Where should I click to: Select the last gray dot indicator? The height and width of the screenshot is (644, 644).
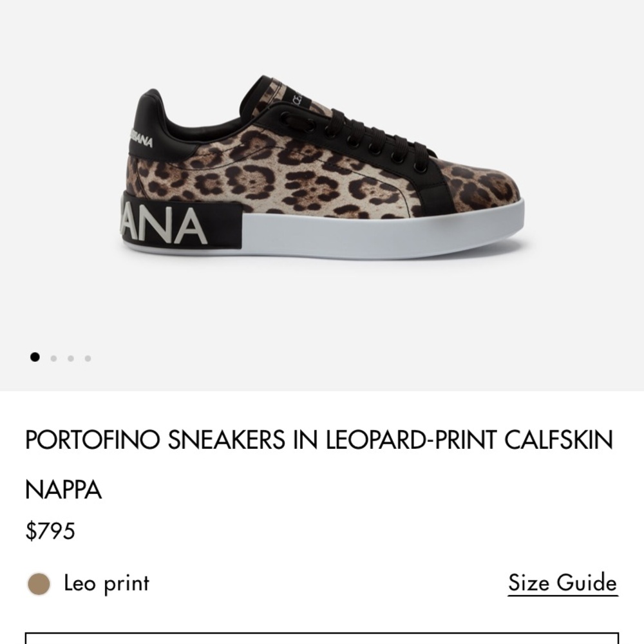[87, 357]
